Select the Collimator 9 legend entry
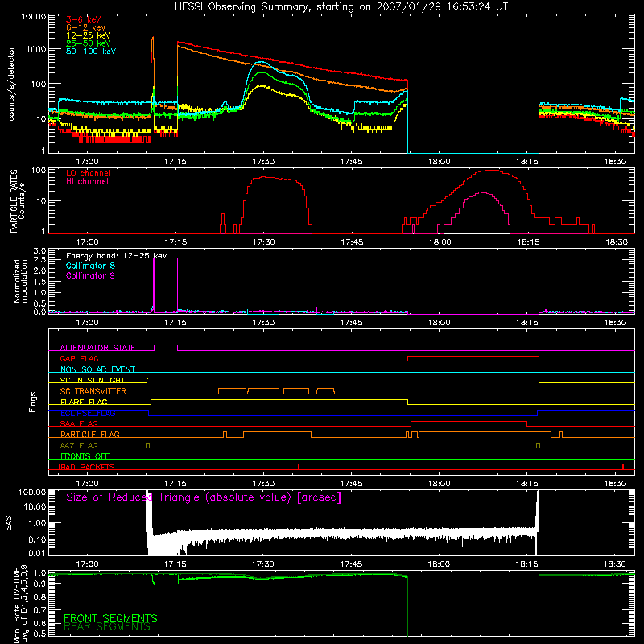 tap(90, 275)
